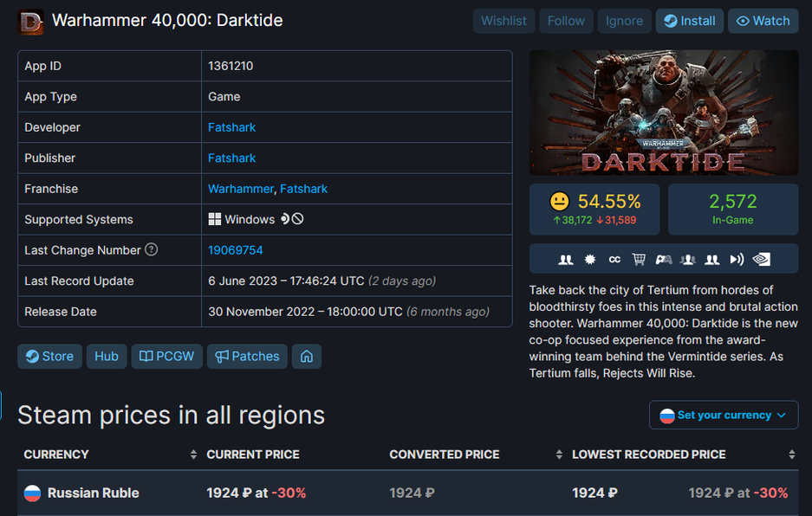
Task: Sort by the CONVERTED PRICE column arrows
Action: (559, 455)
